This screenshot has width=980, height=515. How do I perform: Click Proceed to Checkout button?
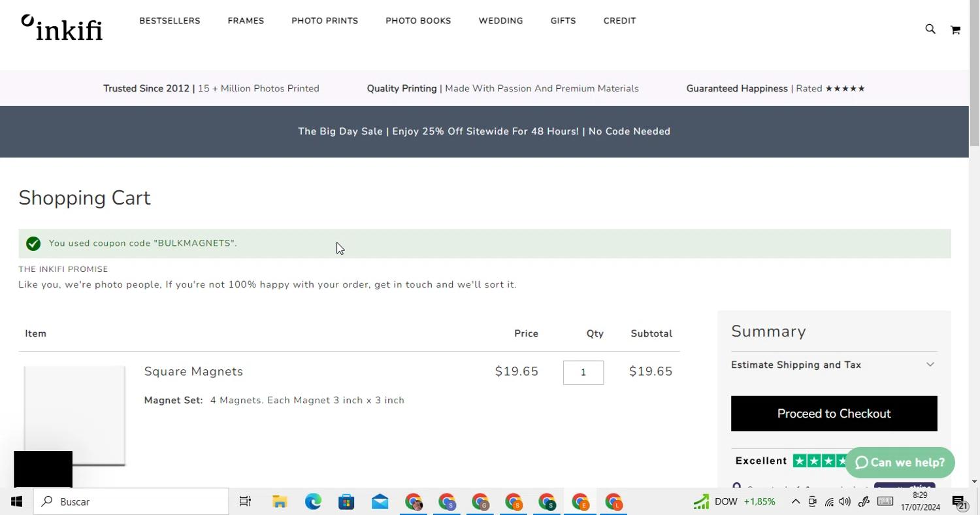[x=834, y=414]
